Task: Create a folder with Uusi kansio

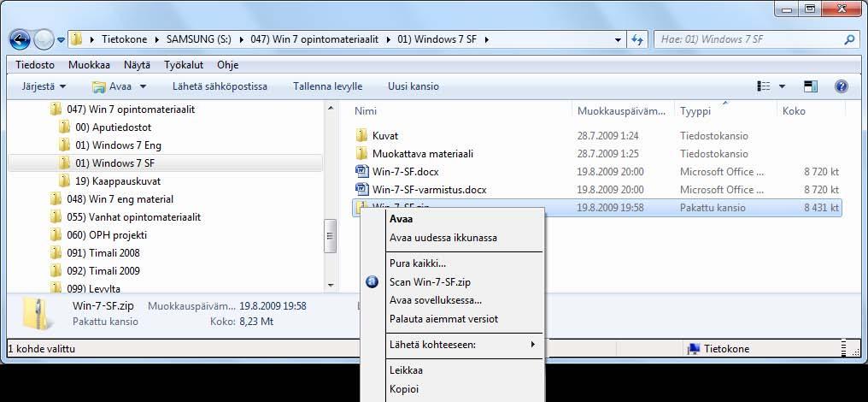Action: pos(413,86)
